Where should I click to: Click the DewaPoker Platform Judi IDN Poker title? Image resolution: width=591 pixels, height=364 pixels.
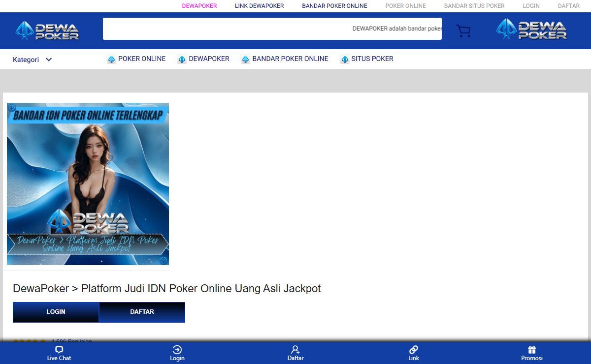pos(167,289)
